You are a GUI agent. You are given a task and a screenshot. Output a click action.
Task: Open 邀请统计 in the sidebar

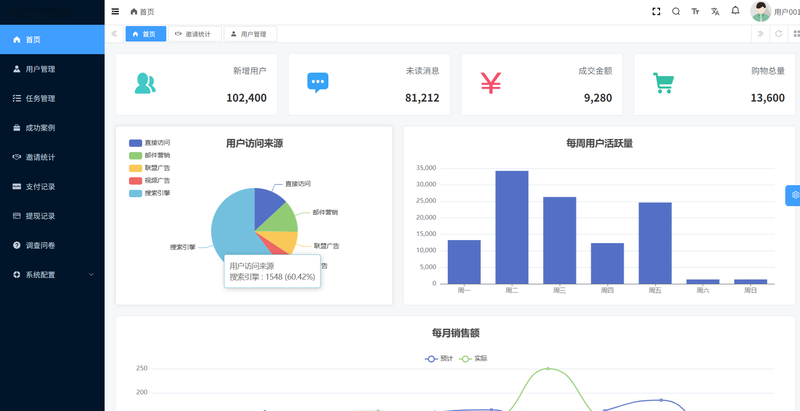click(x=52, y=157)
